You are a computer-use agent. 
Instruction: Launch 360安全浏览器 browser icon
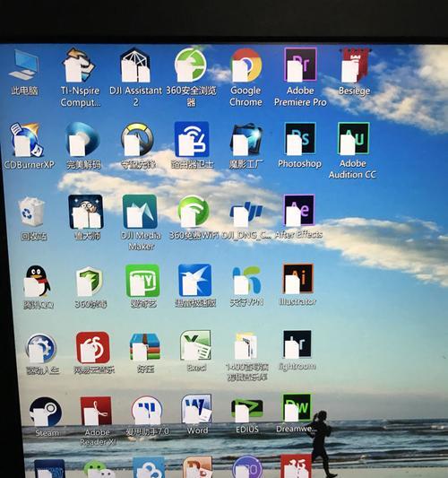pos(190,65)
